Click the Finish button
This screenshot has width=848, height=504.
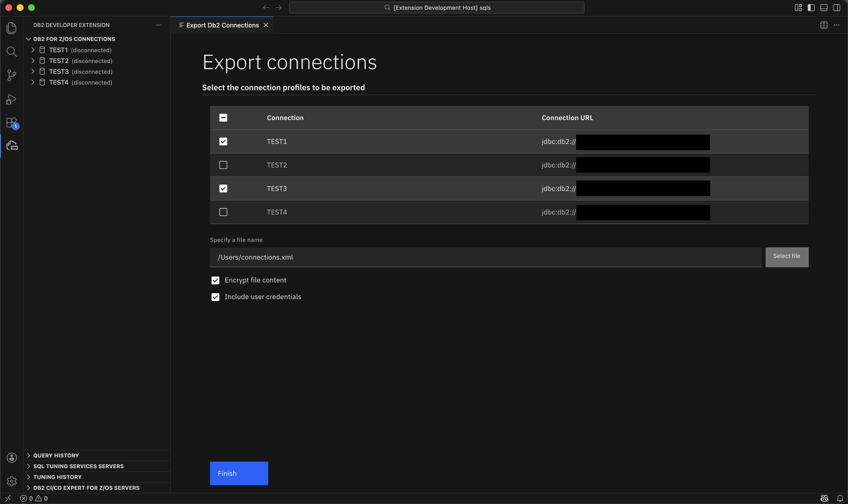click(x=239, y=473)
